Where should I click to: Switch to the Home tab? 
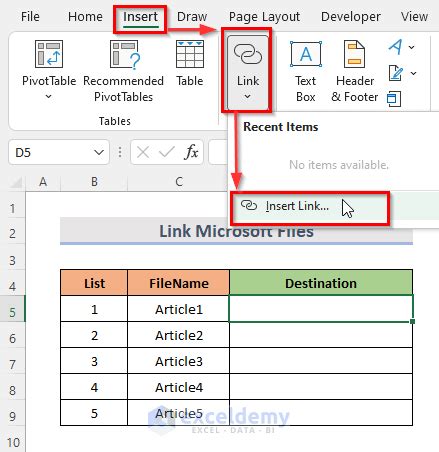click(x=85, y=16)
